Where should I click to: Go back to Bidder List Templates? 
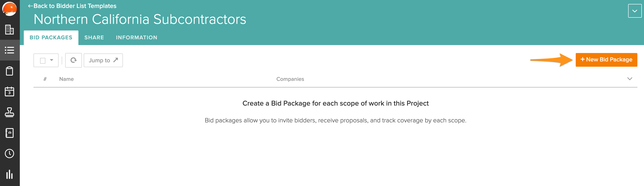(72, 6)
